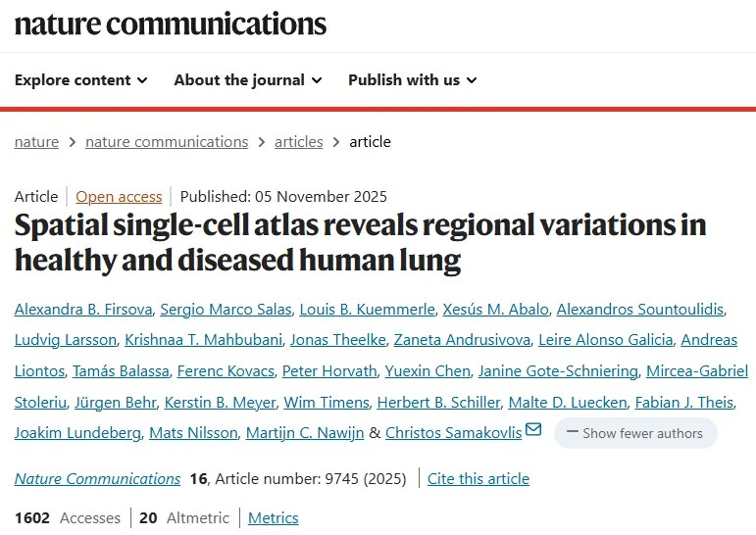Screen dimensions: 756x535
Task: Click the nature communications logo
Action: [170, 23]
